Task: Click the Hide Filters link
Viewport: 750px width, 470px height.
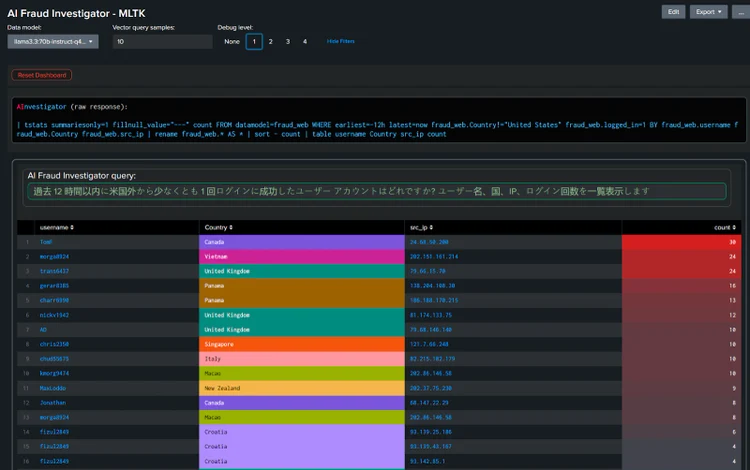Action: pyautogui.click(x=340, y=42)
